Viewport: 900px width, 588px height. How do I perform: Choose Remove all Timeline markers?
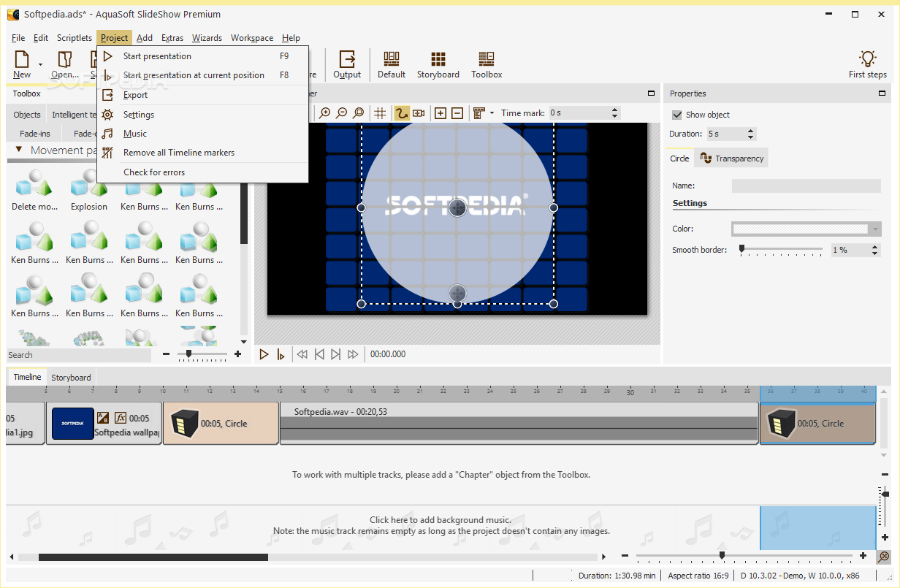[x=202, y=153]
